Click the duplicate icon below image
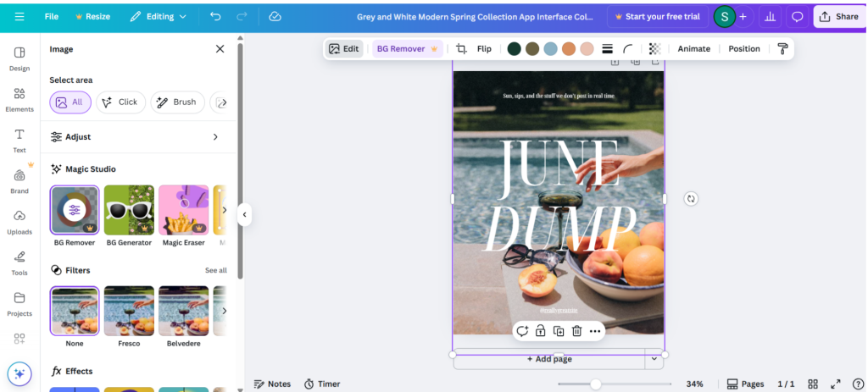 [x=559, y=331]
